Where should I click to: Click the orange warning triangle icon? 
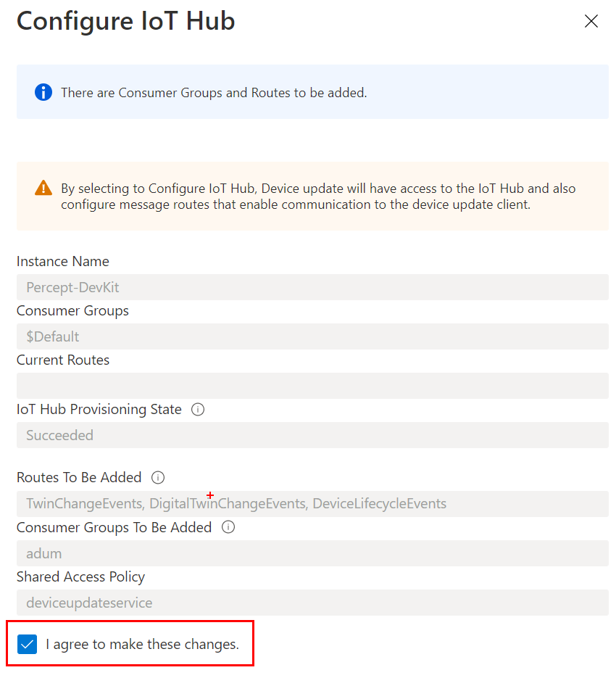(x=43, y=188)
